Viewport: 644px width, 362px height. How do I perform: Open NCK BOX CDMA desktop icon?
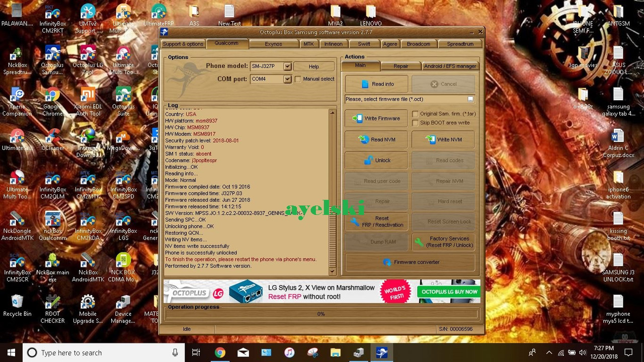[123, 267]
